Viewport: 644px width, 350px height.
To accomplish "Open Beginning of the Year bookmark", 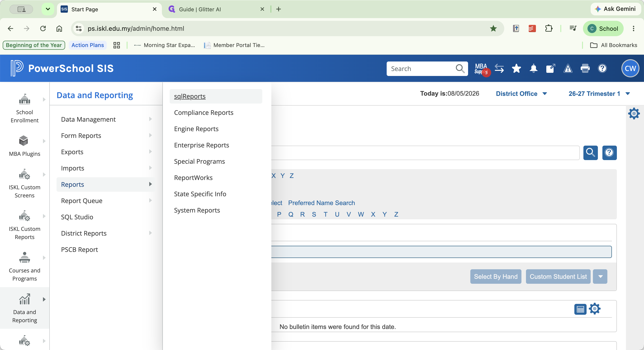I will coord(34,45).
